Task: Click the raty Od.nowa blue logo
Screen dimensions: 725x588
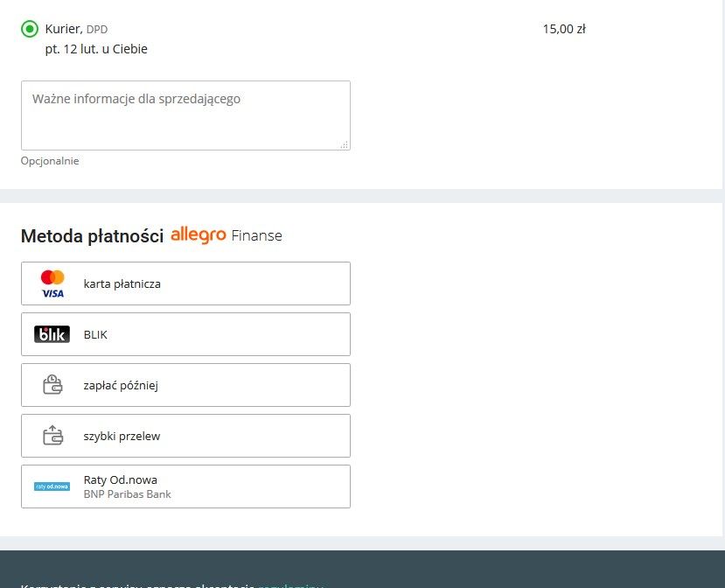Action: point(52,486)
